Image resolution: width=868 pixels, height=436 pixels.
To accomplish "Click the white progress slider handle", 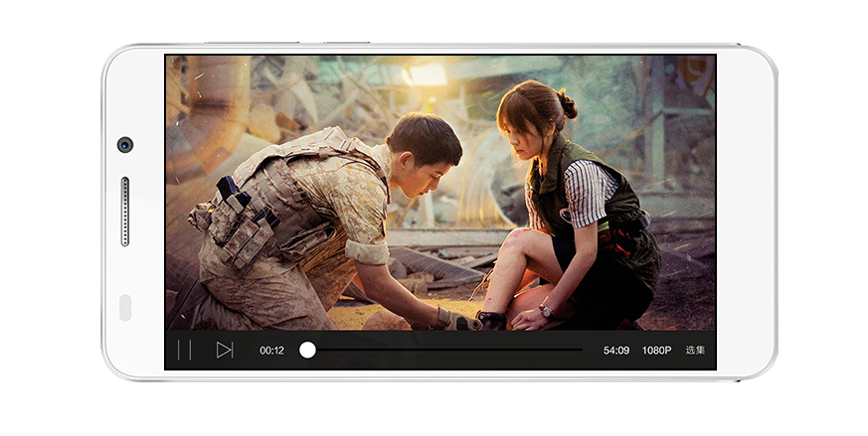I will point(308,350).
